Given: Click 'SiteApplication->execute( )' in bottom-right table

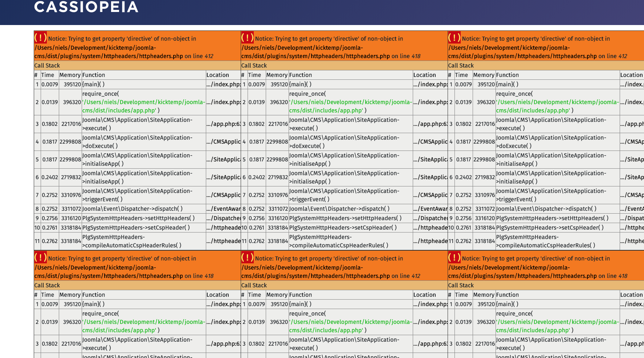Looking at the screenshot, I should point(551,344).
